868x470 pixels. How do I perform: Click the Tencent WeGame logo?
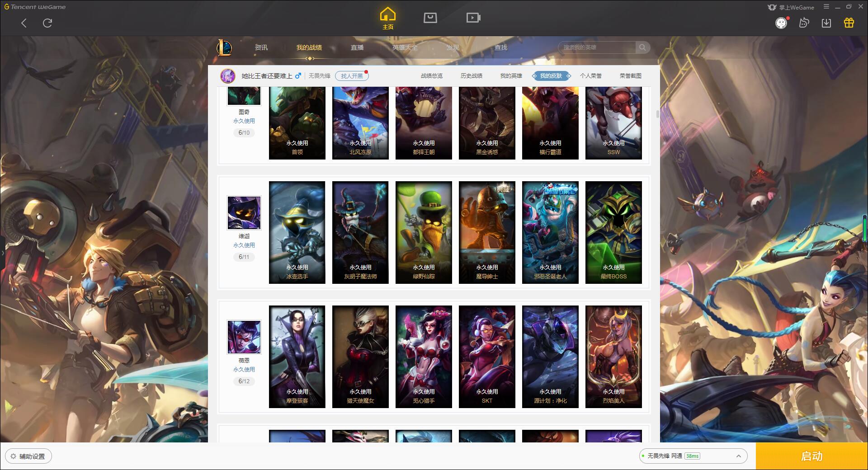point(35,7)
